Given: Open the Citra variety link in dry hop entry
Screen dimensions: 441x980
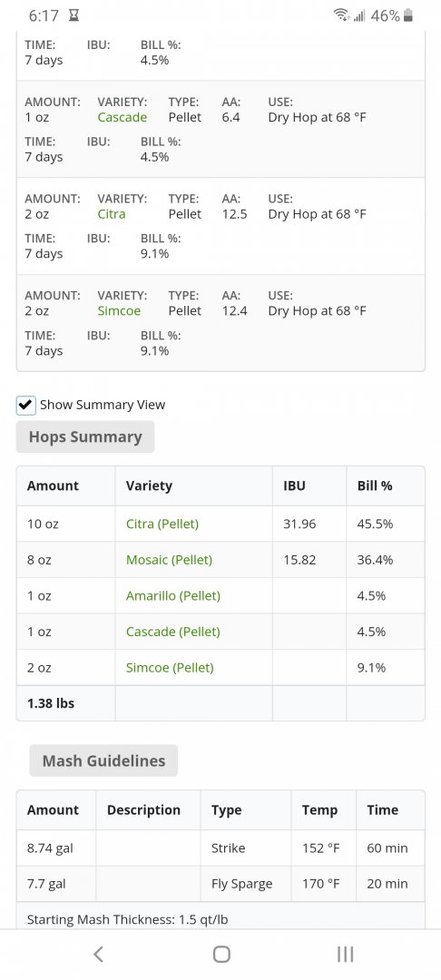Looking at the screenshot, I should (112, 214).
